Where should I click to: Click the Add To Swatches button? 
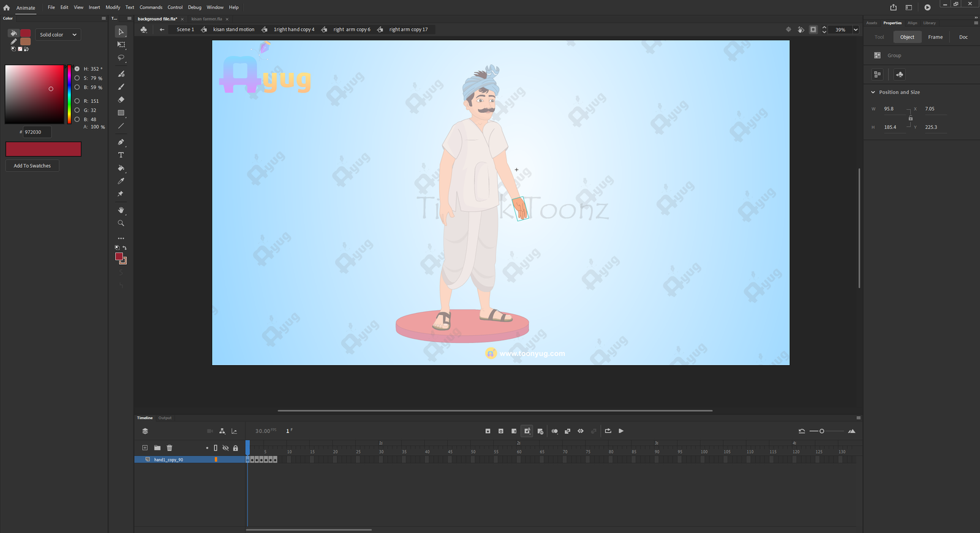click(32, 166)
